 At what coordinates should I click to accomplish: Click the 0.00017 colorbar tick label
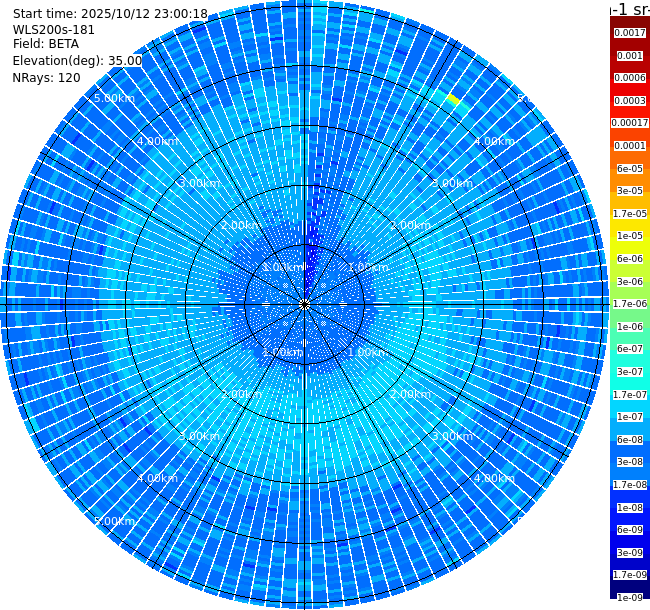pyautogui.click(x=630, y=123)
